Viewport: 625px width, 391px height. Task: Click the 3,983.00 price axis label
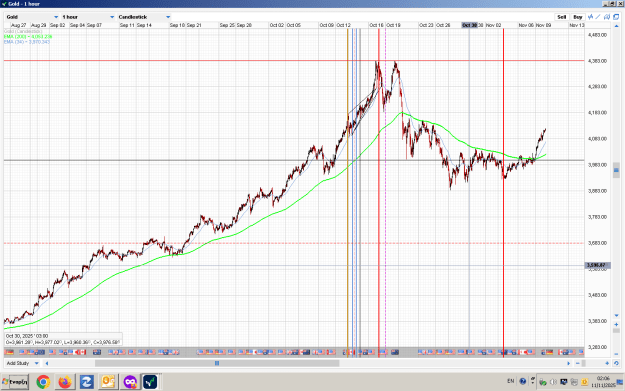[x=597, y=165]
